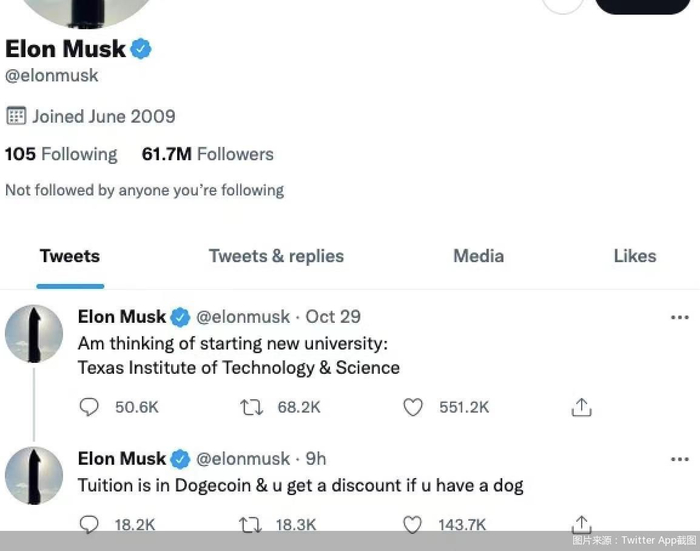Share the Dogecoin tuition tweet
The image size is (700, 551).
point(582,523)
